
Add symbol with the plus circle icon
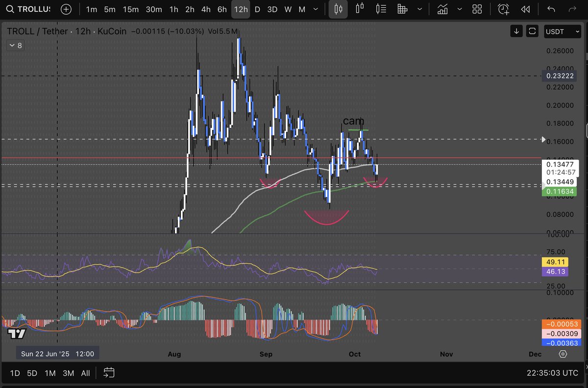66,9
